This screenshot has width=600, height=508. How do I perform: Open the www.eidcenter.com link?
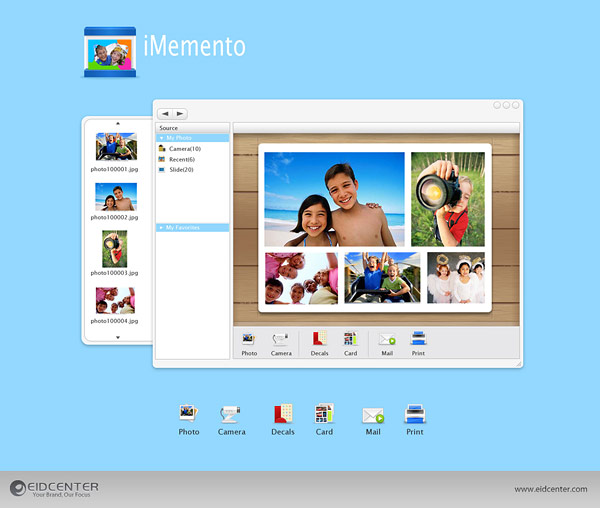click(x=551, y=489)
